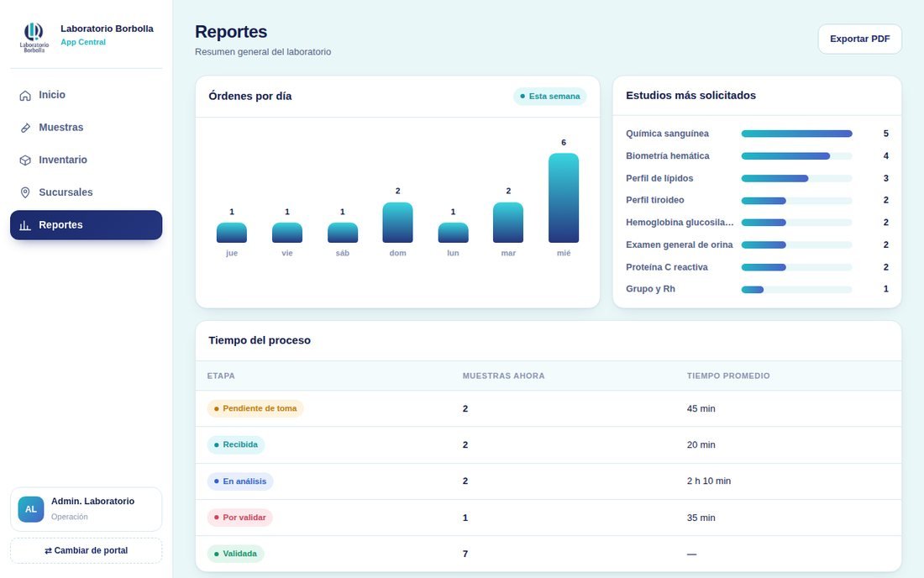Click the mié bar in the chart

pyautogui.click(x=564, y=198)
